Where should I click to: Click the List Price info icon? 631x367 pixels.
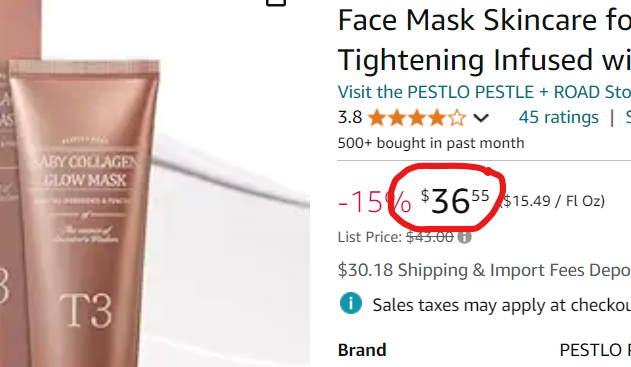click(464, 237)
